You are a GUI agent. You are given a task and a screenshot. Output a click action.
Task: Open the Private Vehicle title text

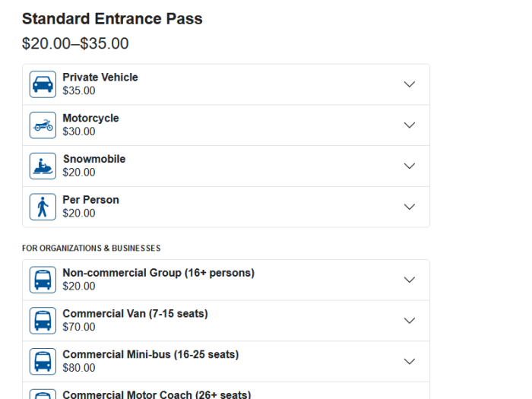(100, 78)
